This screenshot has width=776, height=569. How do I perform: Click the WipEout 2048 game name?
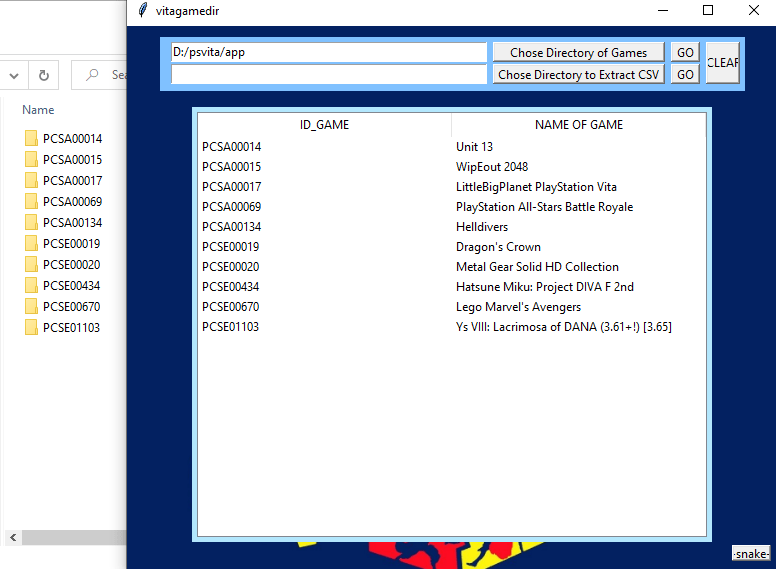[492, 167]
